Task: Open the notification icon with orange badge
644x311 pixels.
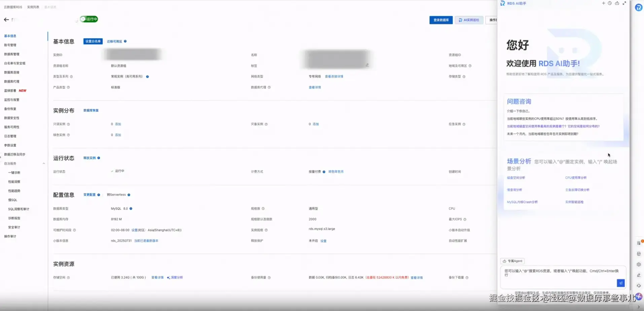Action: (639, 243)
